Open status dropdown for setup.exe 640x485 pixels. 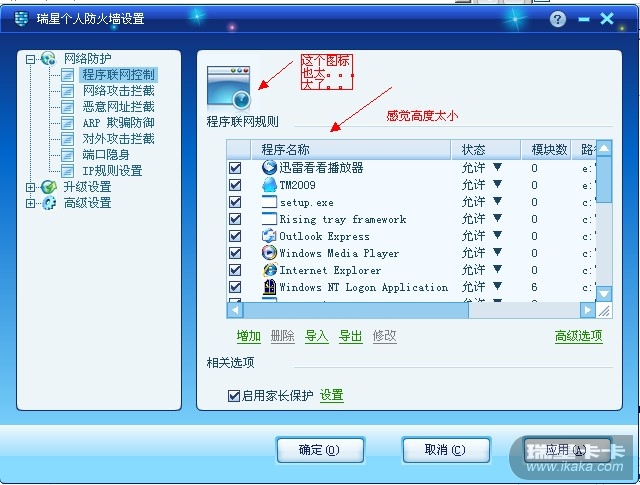pyautogui.click(x=497, y=201)
